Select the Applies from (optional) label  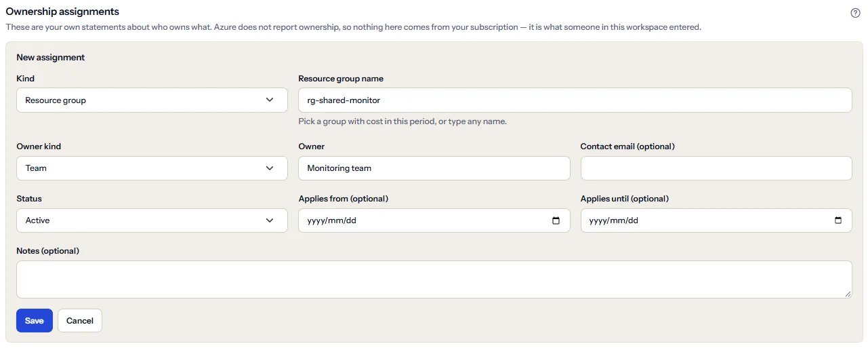tap(343, 199)
